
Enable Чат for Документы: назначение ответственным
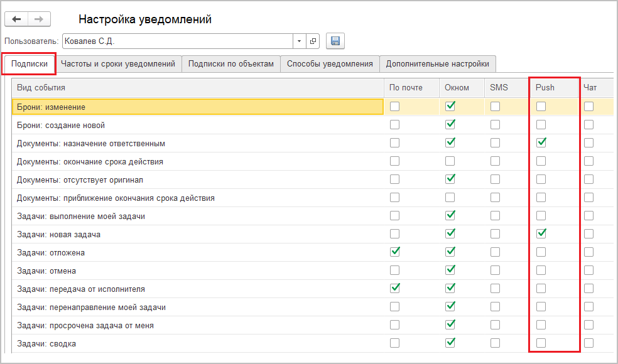tap(588, 143)
